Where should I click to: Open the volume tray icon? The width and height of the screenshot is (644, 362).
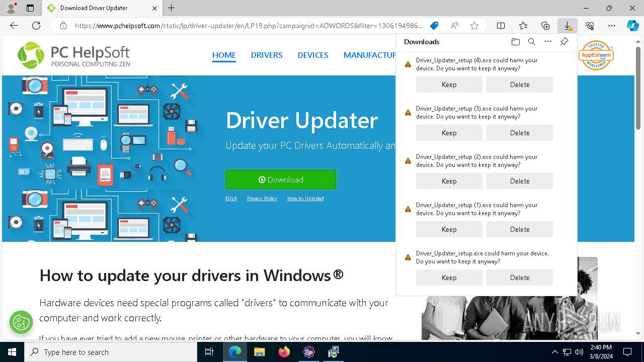click(579, 352)
